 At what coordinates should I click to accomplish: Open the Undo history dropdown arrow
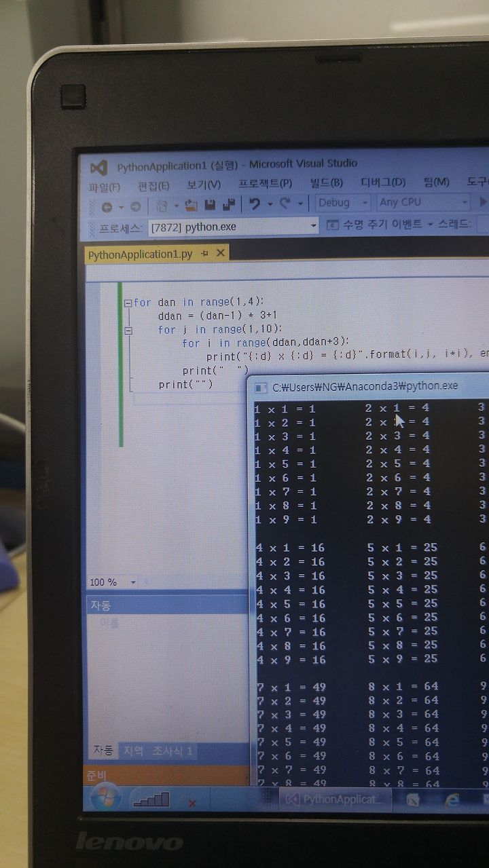(x=270, y=204)
